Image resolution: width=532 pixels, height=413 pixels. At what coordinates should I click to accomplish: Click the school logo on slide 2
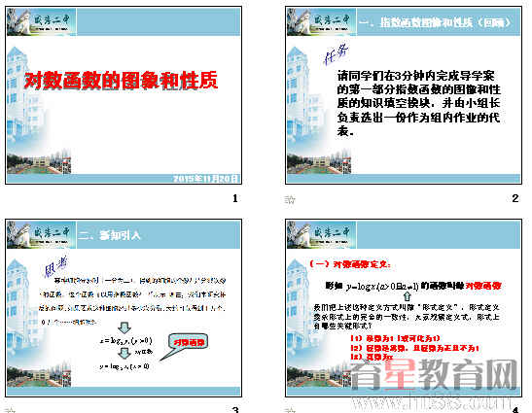(321, 22)
